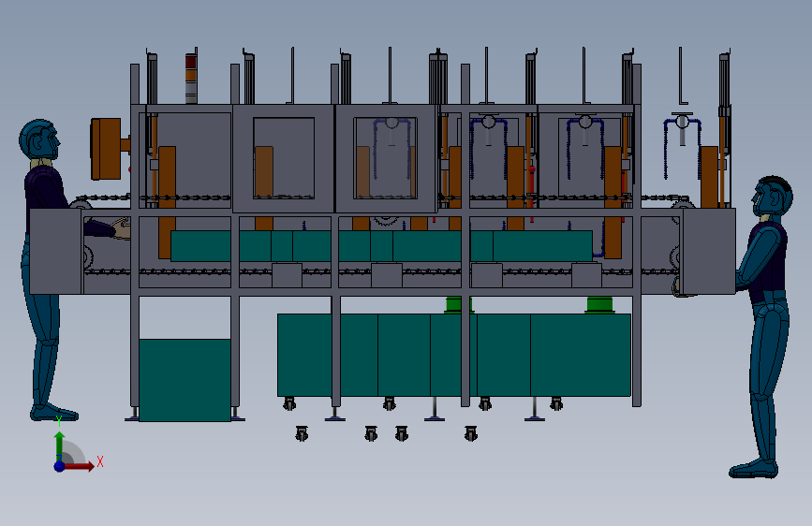This screenshot has height=526, width=812.
Task: Select the left mannequin's outstretched hand
Action: (121, 228)
